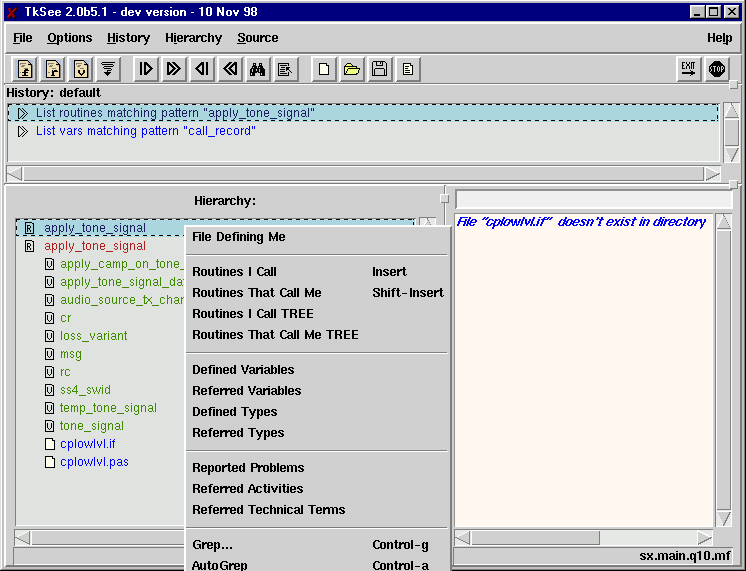This screenshot has width=746, height=571.
Task: Click the stacked-lines funnel toolbar icon
Action: tap(108, 69)
